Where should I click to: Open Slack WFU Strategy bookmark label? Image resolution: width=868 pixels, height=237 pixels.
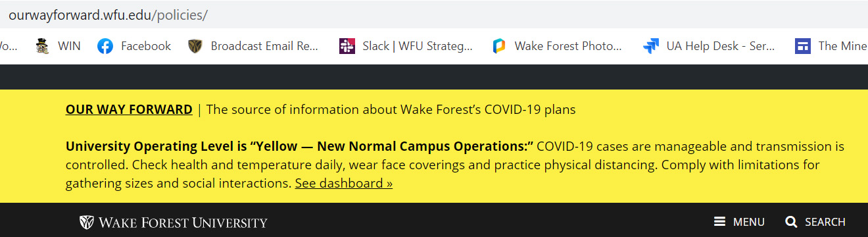click(x=418, y=46)
